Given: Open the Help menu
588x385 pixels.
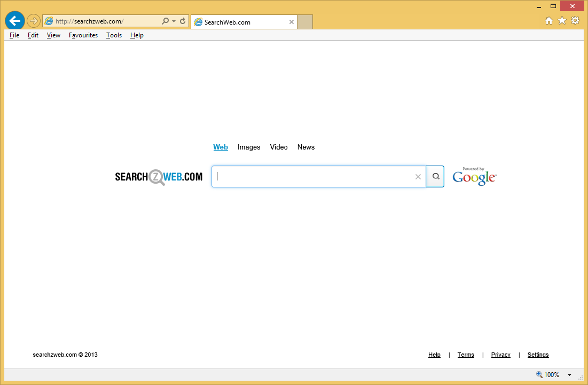Looking at the screenshot, I should coord(137,35).
